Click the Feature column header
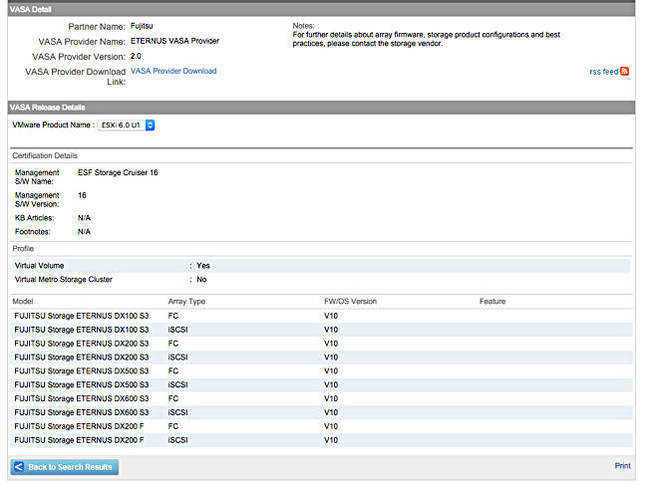The width and height of the screenshot is (648, 485). click(492, 301)
